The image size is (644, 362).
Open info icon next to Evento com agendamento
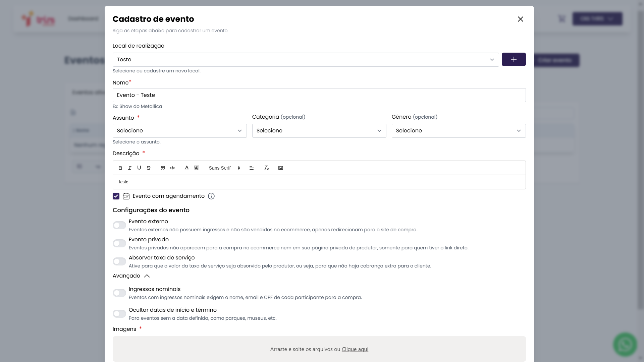pyautogui.click(x=211, y=196)
